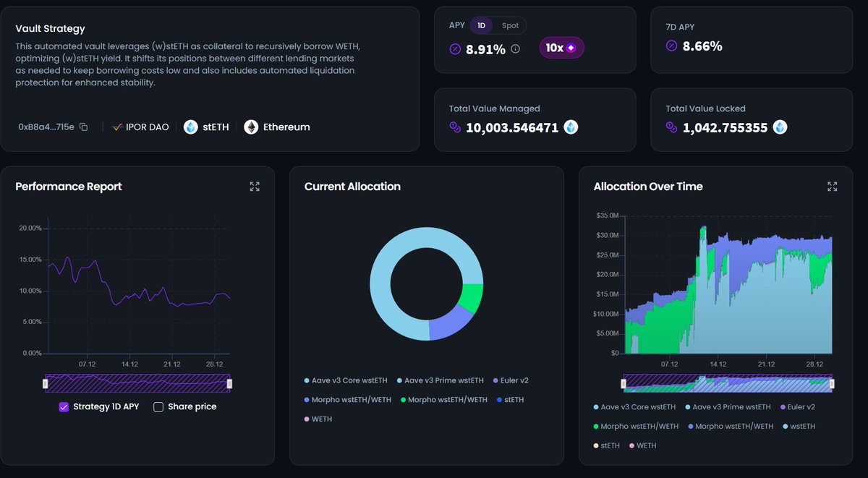This screenshot has height=478, width=868.
Task: Select the Ethereum network icon
Action: click(250, 126)
